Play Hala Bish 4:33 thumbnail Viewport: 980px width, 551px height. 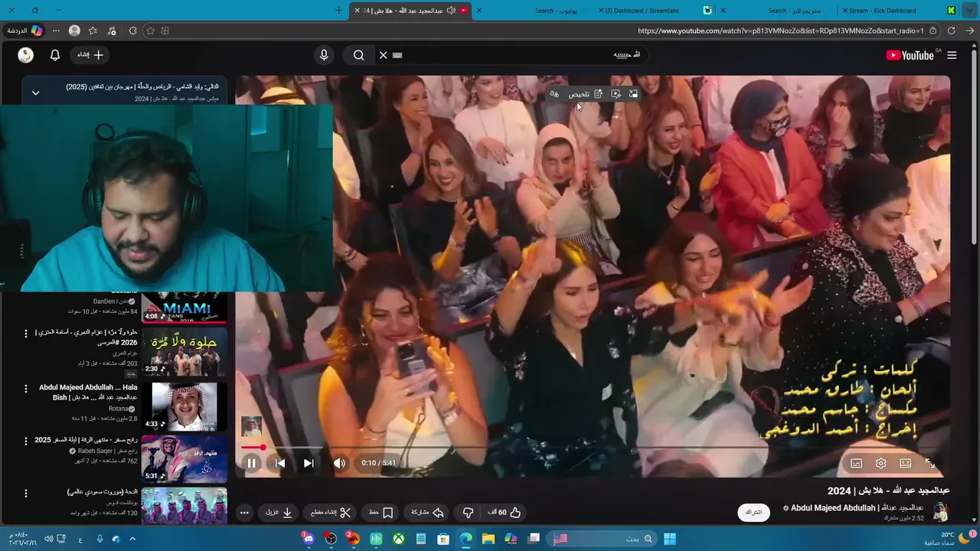coord(185,406)
